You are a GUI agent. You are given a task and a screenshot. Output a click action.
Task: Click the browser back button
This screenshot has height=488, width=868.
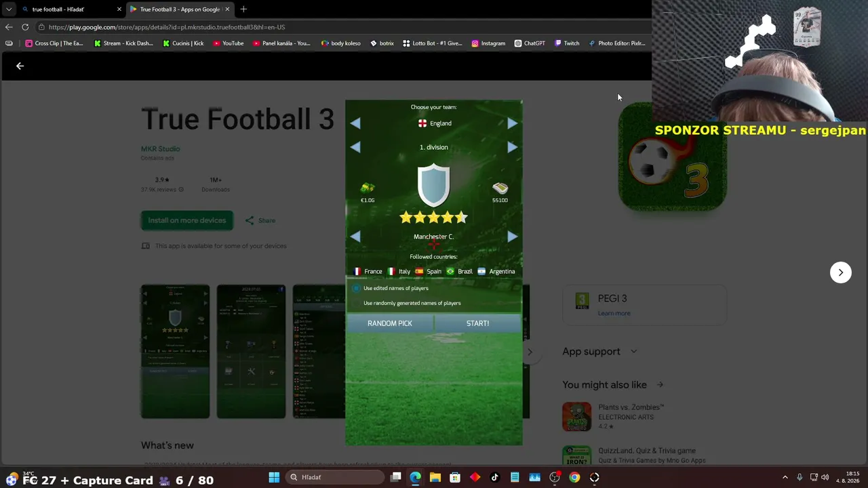click(8, 27)
